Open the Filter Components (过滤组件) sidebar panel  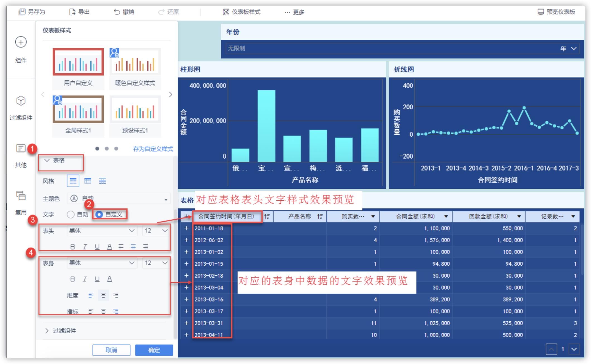point(21,108)
